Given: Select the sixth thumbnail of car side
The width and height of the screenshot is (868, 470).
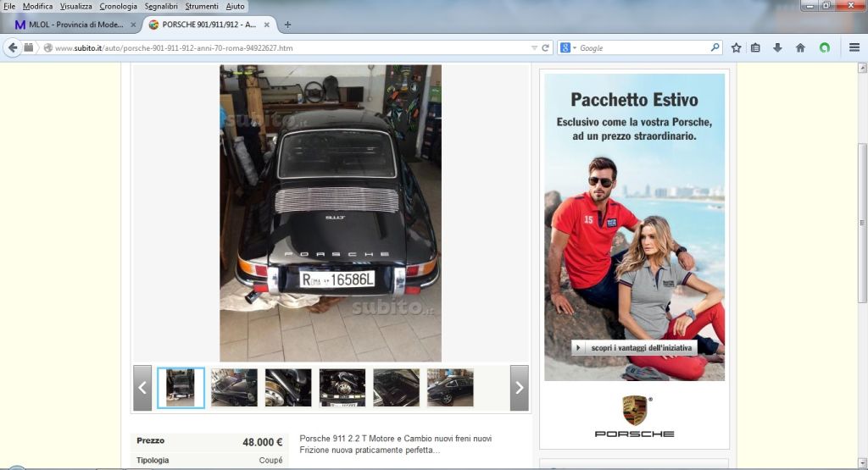Looking at the screenshot, I should coord(451,388).
